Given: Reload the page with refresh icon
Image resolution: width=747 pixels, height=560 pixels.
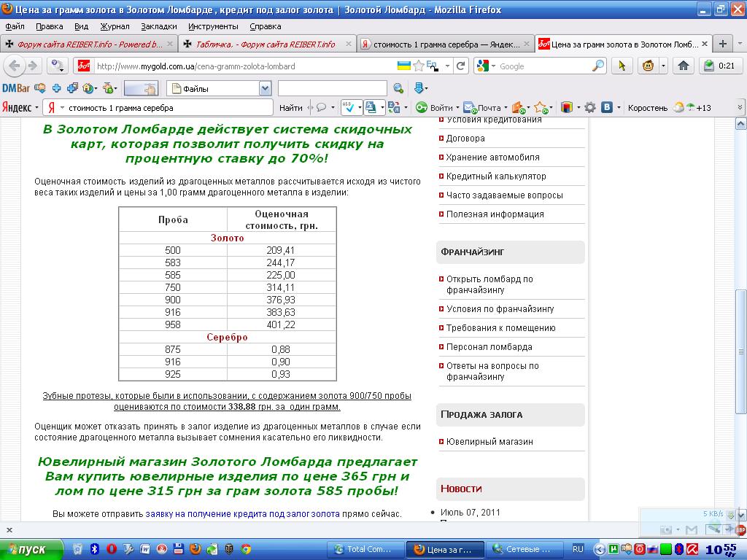Looking at the screenshot, I should point(461,66).
